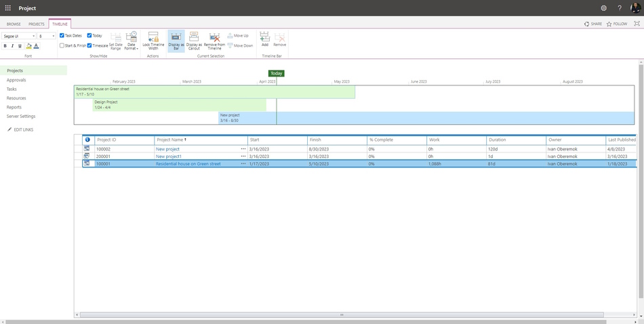Apply bold font formatting

5,46
